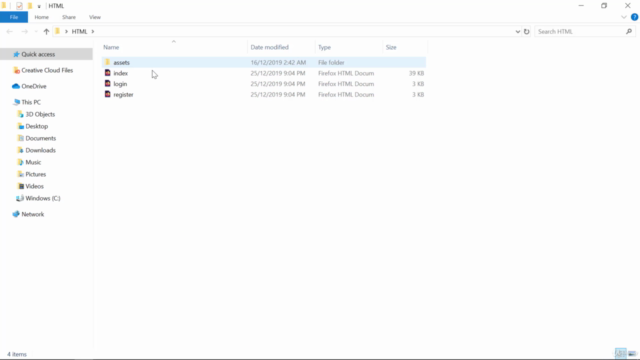Open Customize Quick Access Toolbar dropdown
640x360 pixels.
(39, 6)
